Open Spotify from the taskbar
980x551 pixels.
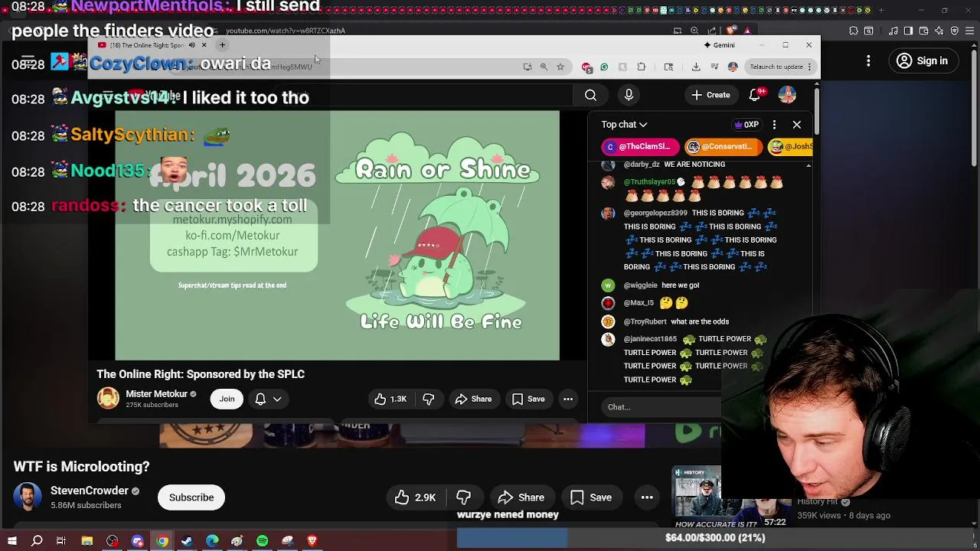coord(263,541)
